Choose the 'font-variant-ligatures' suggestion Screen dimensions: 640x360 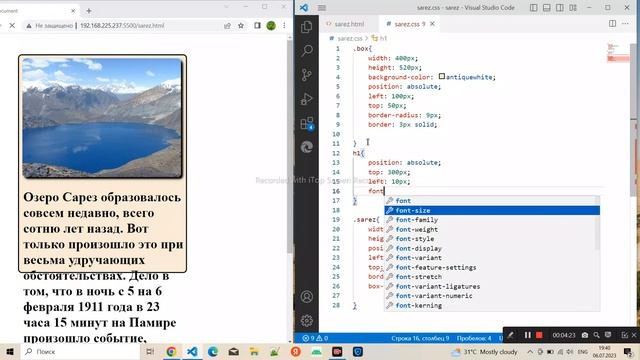pos(492,286)
